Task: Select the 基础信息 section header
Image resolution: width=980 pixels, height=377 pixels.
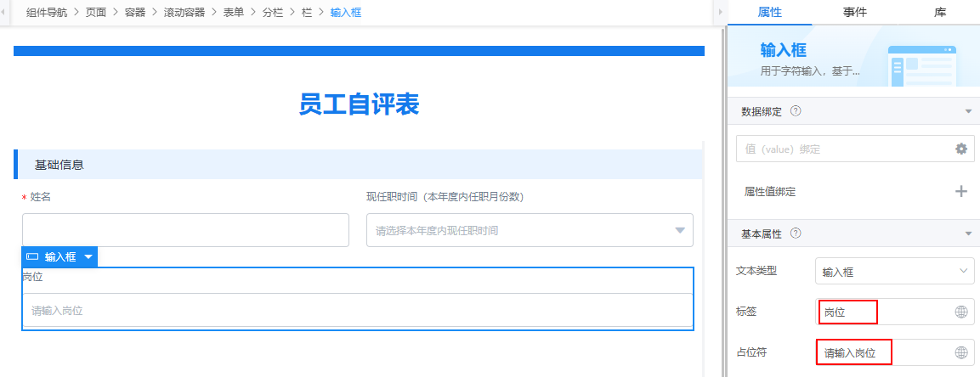Action: tap(359, 165)
